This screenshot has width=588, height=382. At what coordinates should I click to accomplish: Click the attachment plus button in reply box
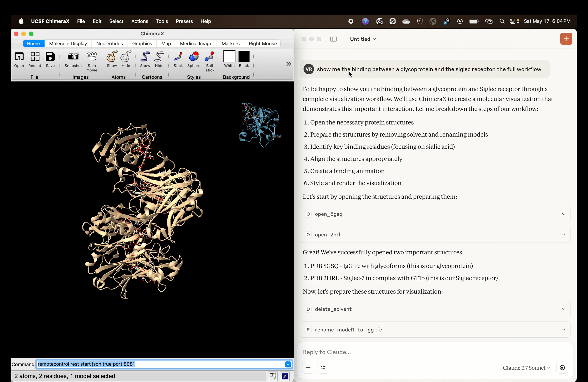[308, 368]
